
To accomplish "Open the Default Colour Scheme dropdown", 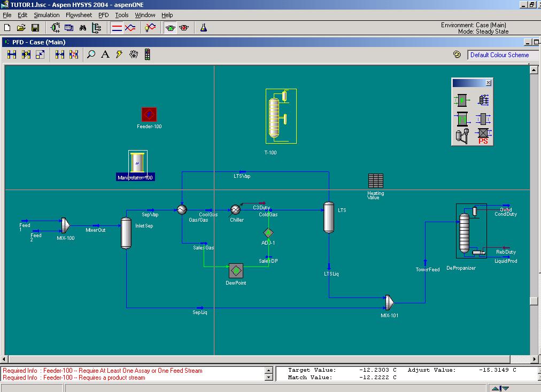I will 503,55.
